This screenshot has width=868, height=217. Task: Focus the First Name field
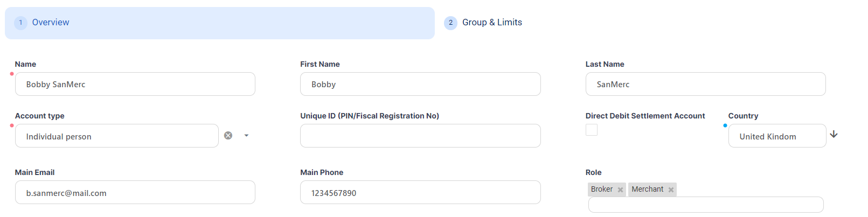coord(420,85)
